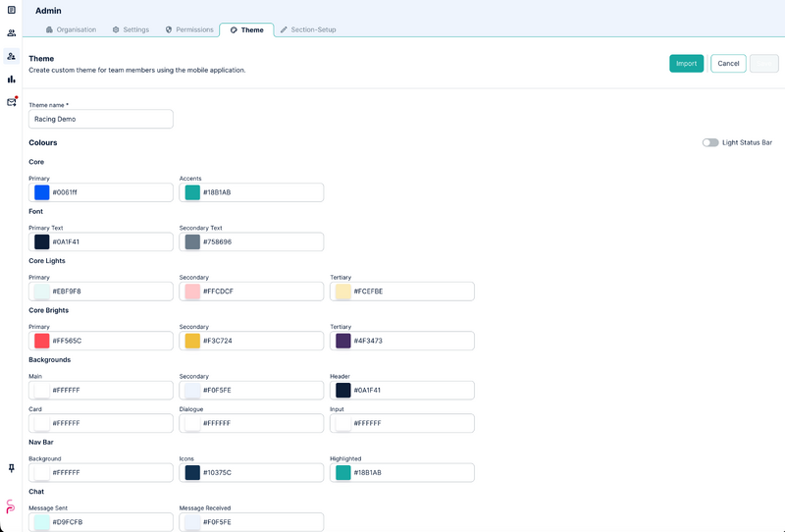Viewport: 785px width, 532px height.
Task: Open Nav Bar Icons navy swatch
Action: (192, 473)
